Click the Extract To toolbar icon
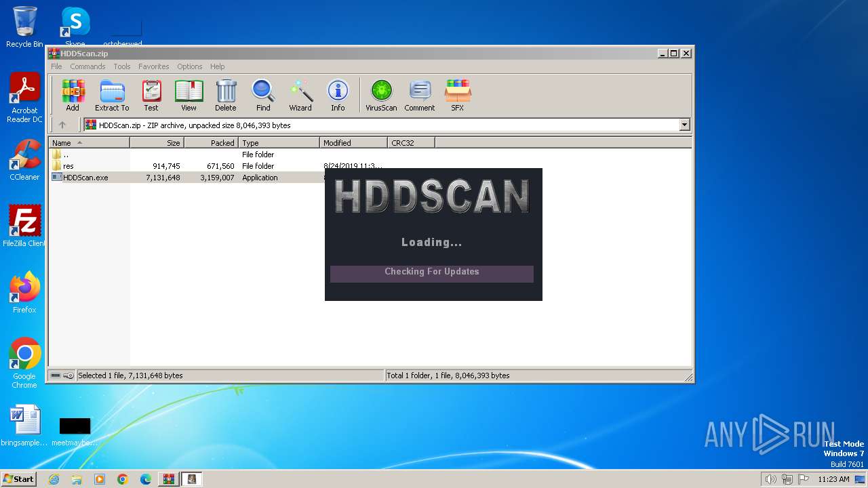Viewport: 868px width, 488px height. click(112, 95)
